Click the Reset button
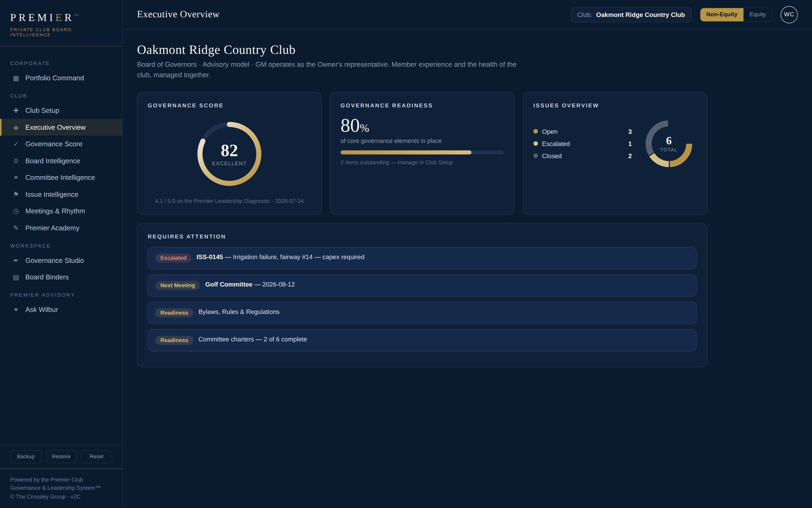 [x=96, y=457]
